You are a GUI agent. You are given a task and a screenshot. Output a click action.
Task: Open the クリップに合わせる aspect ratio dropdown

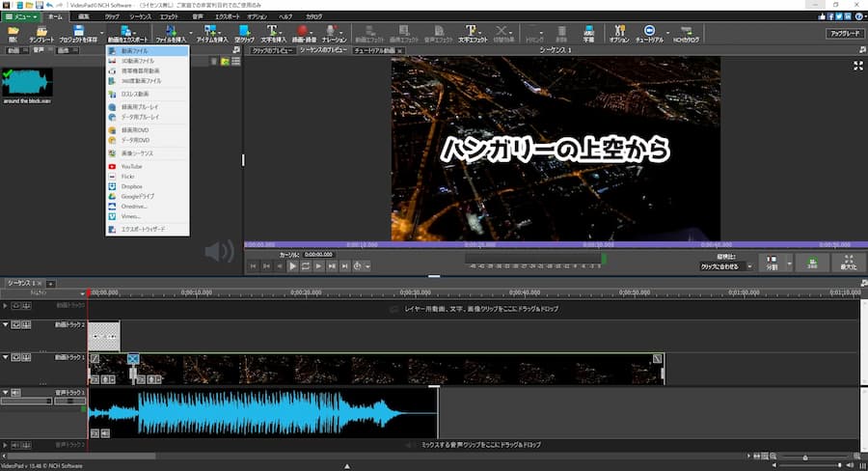click(726, 266)
